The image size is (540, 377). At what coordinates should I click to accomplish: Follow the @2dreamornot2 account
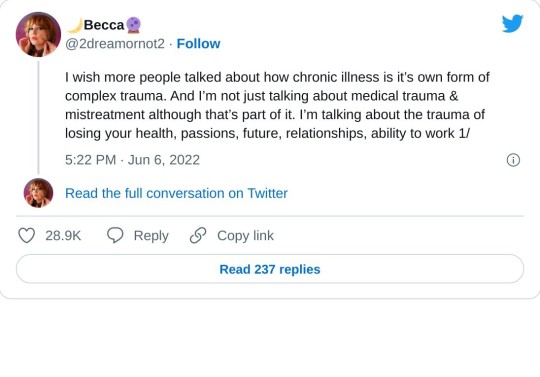198,44
